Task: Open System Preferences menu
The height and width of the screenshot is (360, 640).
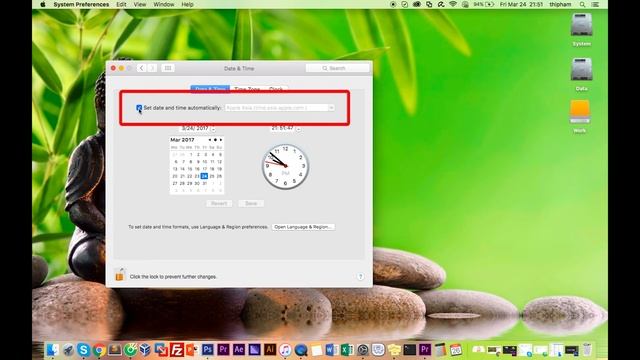Action: [81, 4]
